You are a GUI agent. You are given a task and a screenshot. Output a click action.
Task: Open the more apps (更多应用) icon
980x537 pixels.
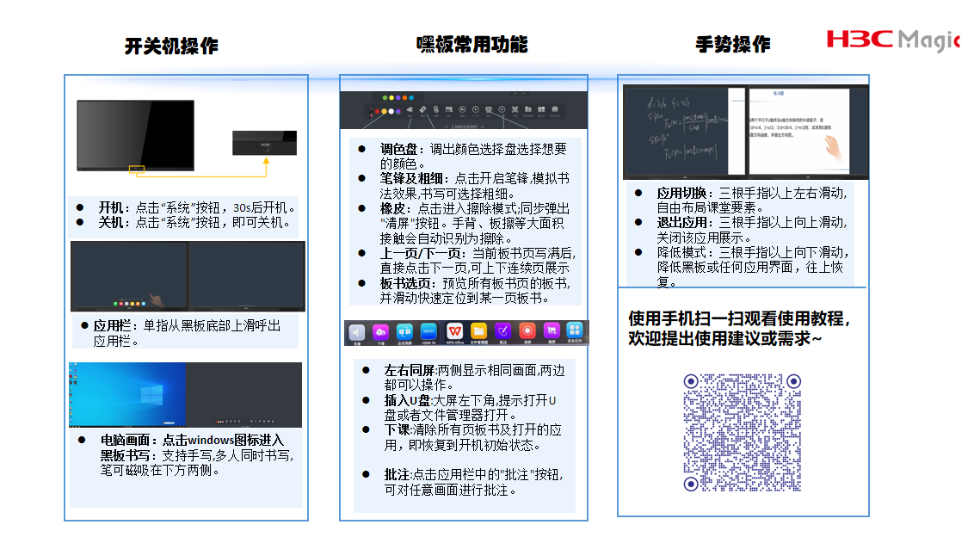(575, 330)
